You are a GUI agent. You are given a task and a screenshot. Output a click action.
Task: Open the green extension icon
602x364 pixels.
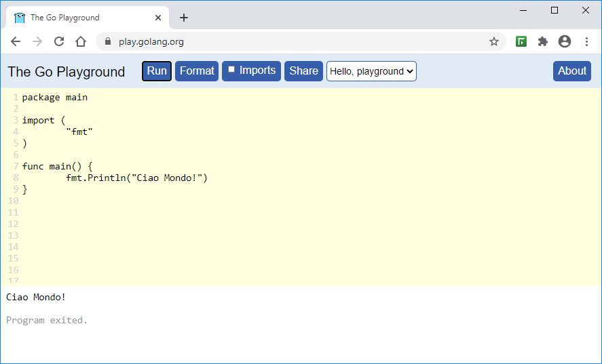(x=521, y=41)
